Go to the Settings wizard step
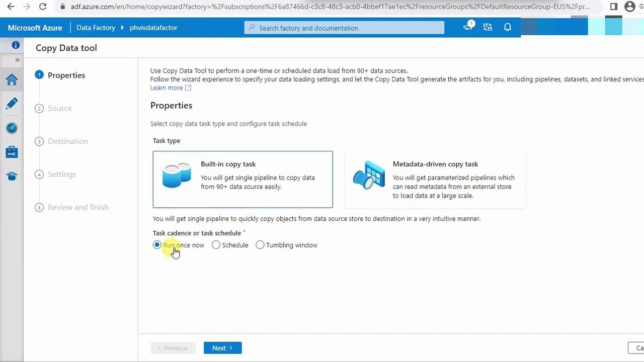644x362 pixels. [x=56, y=174]
